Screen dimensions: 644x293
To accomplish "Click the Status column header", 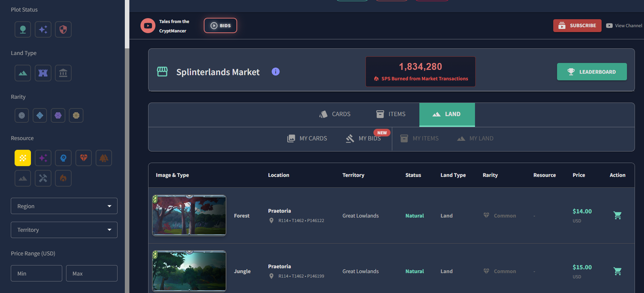I will point(413,175).
